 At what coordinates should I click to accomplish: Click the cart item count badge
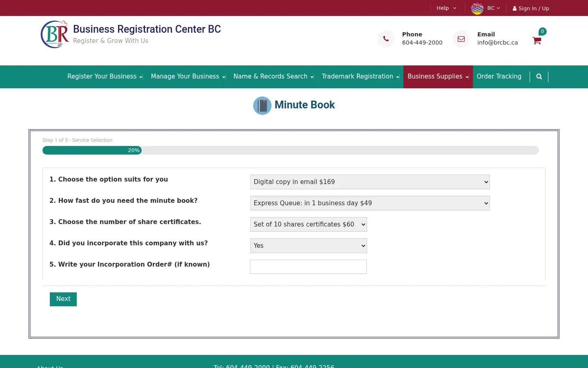coord(542,31)
